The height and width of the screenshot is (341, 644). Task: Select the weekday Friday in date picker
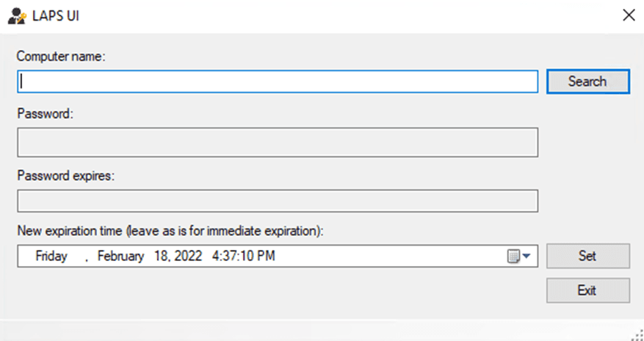[51, 256]
